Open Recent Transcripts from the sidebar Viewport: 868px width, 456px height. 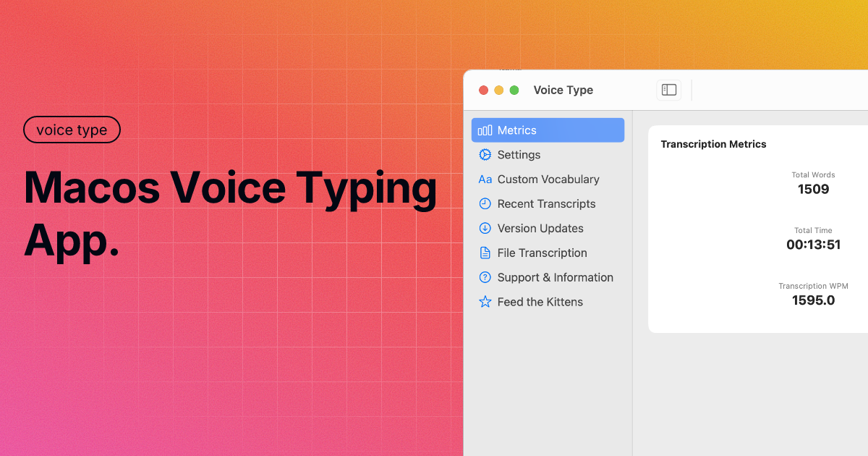coord(546,204)
